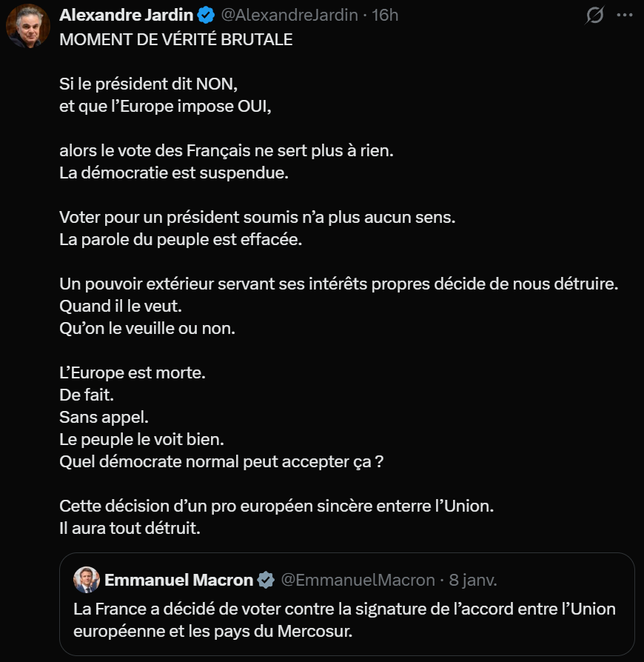Click Emmanuel Macron's small profile avatar

[x=87, y=580]
